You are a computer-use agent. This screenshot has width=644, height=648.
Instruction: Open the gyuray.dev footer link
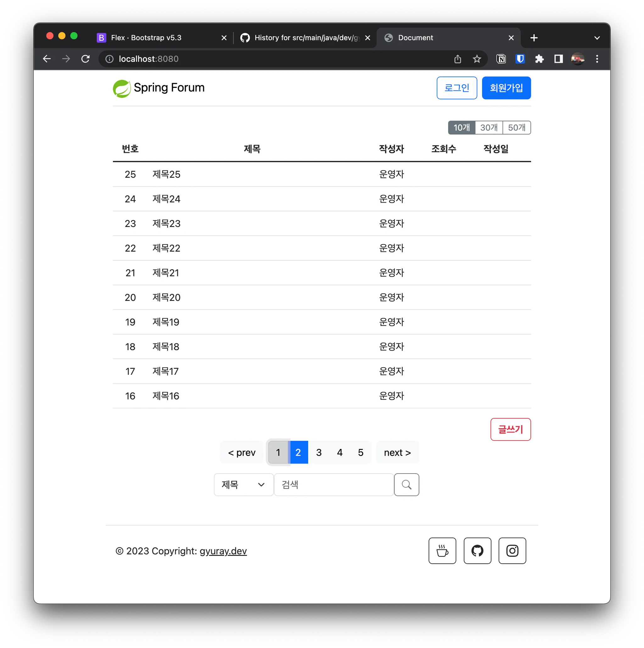click(223, 551)
